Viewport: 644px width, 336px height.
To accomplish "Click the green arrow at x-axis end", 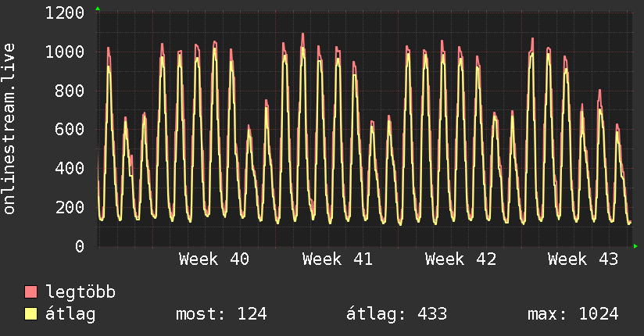I will click(636, 247).
